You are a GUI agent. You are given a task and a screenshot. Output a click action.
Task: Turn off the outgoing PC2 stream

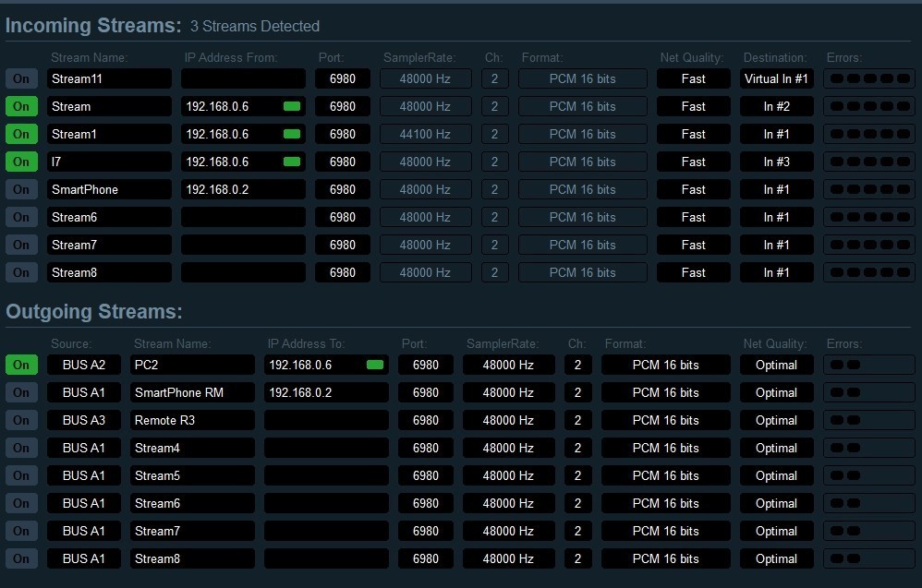tap(21, 365)
